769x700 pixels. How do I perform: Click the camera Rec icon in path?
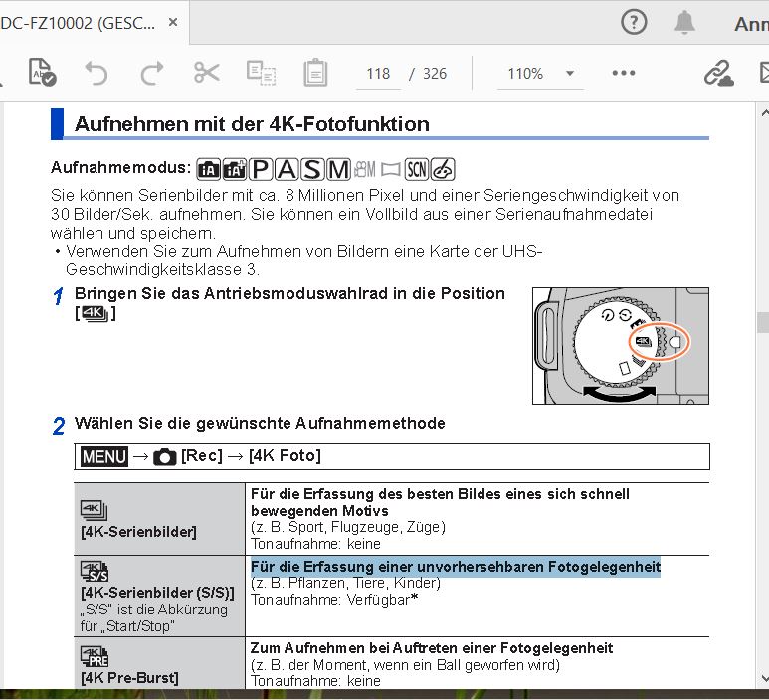165,456
